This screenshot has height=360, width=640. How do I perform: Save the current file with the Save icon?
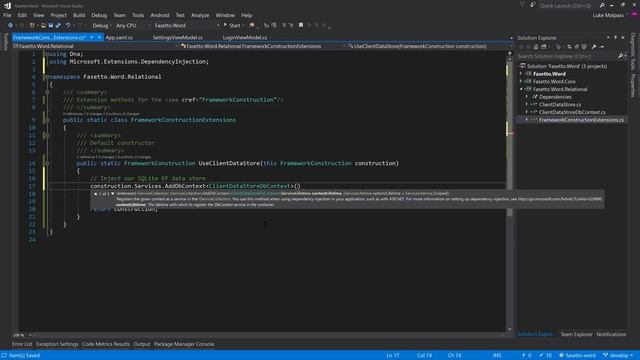pos(51,25)
